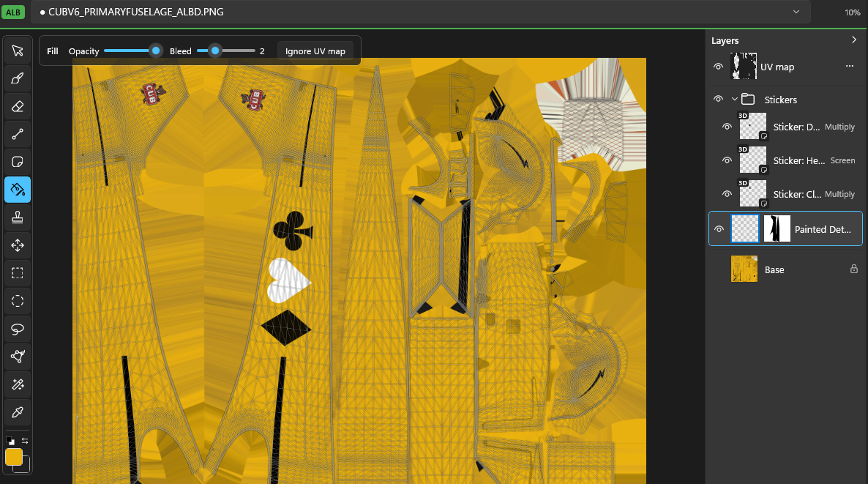Select the Base layer thumbnail
868x484 pixels.
tap(744, 269)
